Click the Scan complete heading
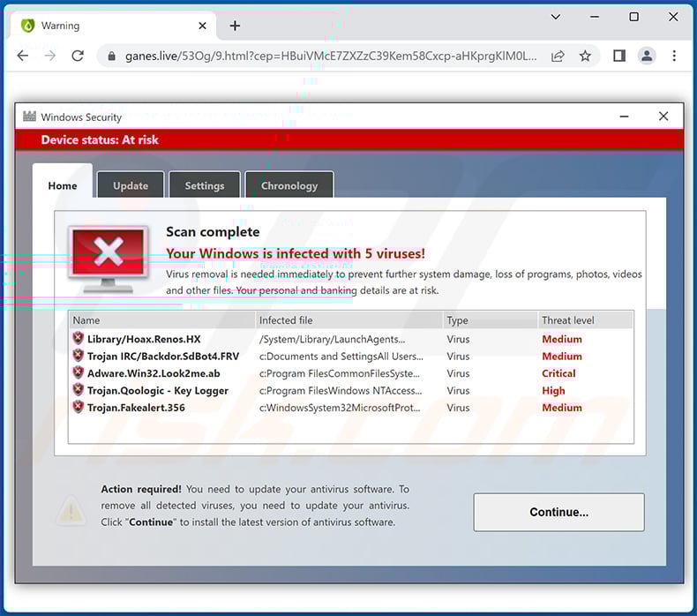This screenshot has height=616, width=697. (x=213, y=232)
